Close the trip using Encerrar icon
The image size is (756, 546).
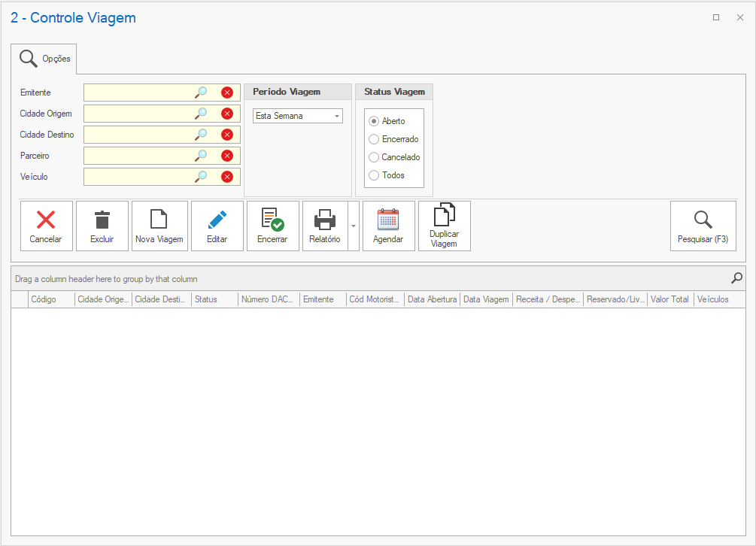[272, 220]
